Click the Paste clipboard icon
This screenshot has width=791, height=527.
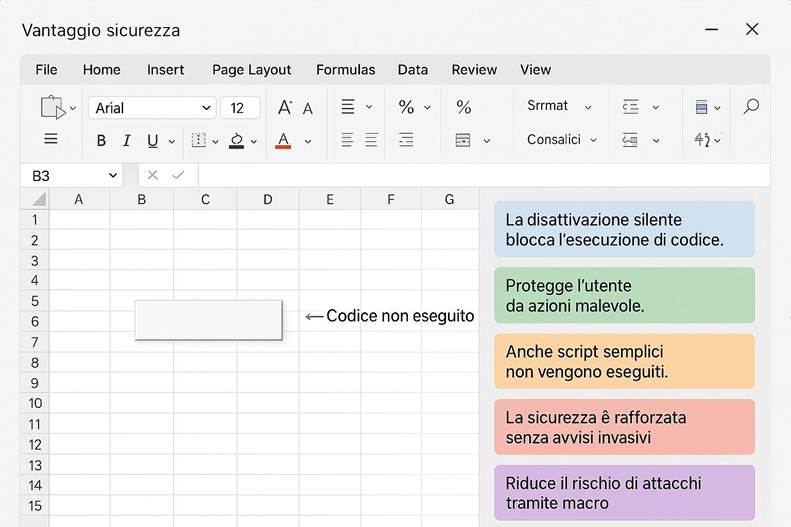pyautogui.click(x=52, y=107)
